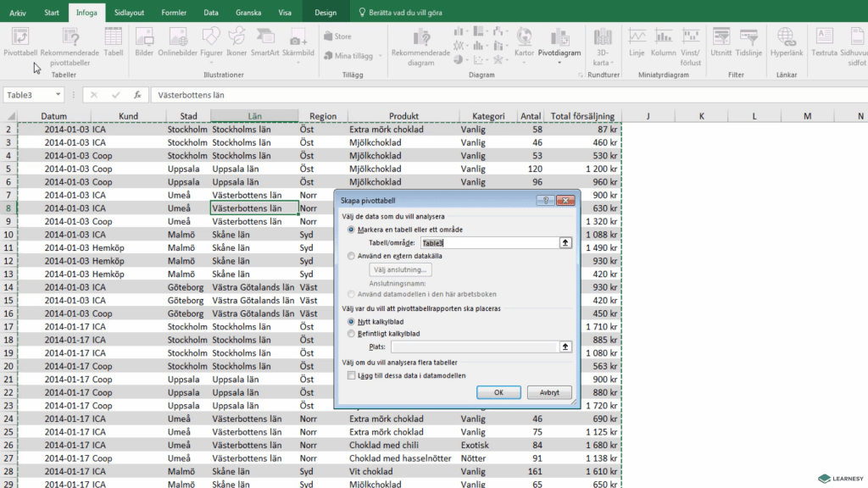Enable 'Lägg till dessa data i datamodellen'
The image size is (868, 488).
pyautogui.click(x=352, y=375)
